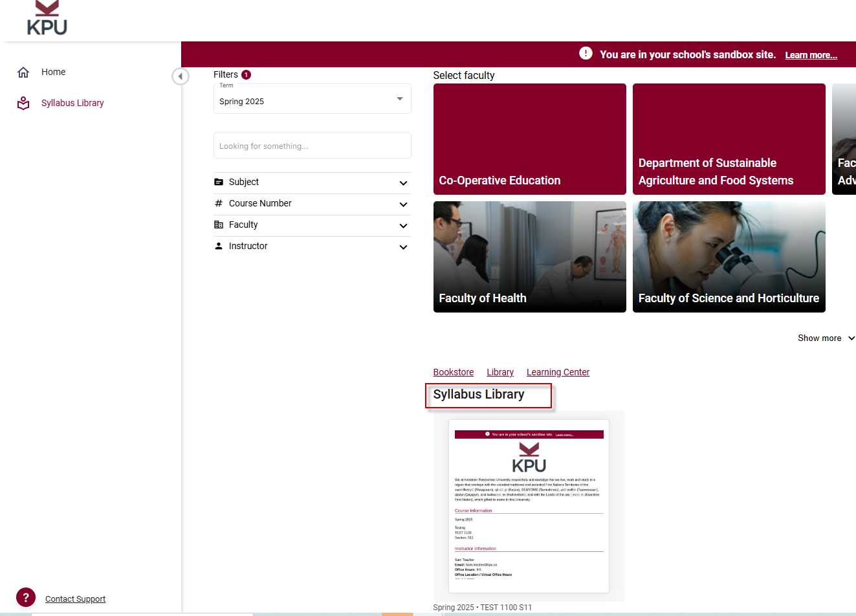This screenshot has height=616, width=856.
Task: Select the Co-Operative Education faculty card
Action: pos(530,139)
